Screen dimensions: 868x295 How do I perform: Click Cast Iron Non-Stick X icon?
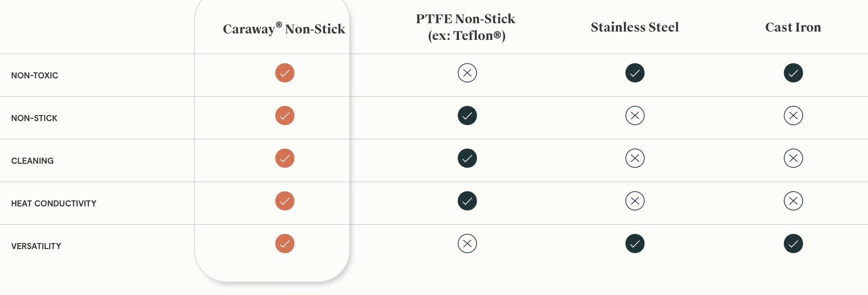click(793, 115)
